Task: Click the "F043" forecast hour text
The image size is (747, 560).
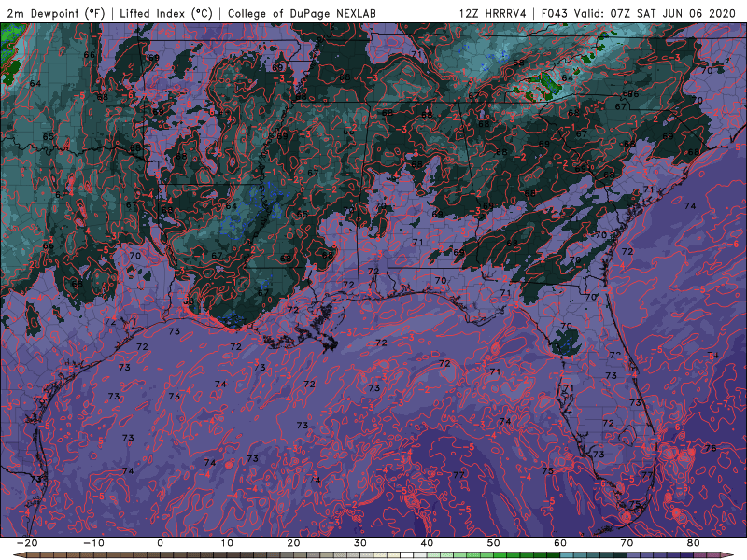Action: click(554, 13)
